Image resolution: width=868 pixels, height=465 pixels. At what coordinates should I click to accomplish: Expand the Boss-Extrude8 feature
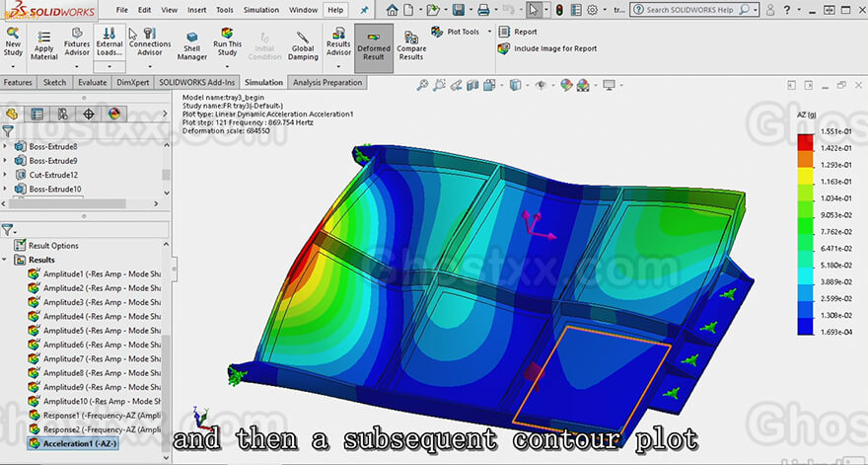pyautogui.click(x=6, y=146)
